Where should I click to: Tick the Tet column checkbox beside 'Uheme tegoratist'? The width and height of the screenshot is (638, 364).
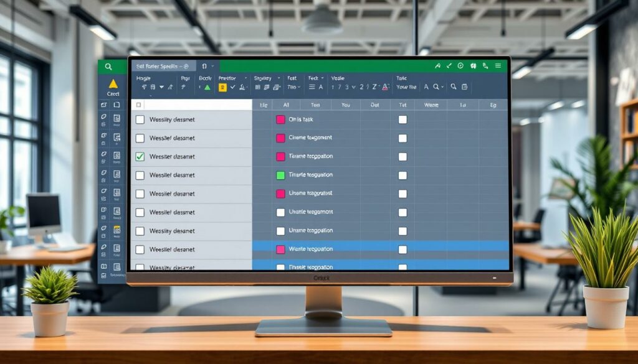pos(402,194)
